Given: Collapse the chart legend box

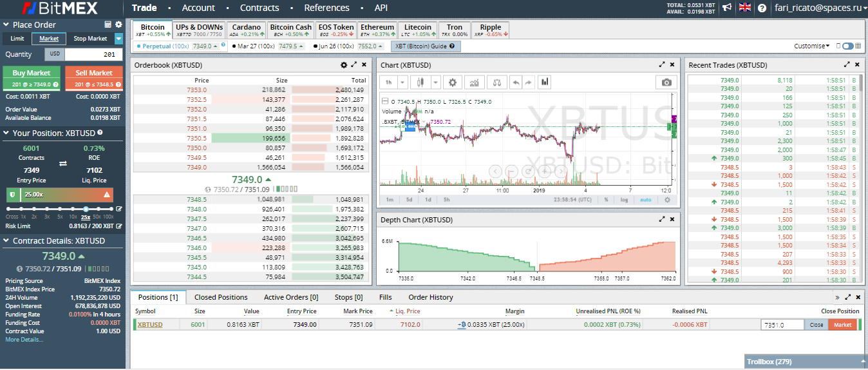Looking at the screenshot, I should [x=384, y=101].
